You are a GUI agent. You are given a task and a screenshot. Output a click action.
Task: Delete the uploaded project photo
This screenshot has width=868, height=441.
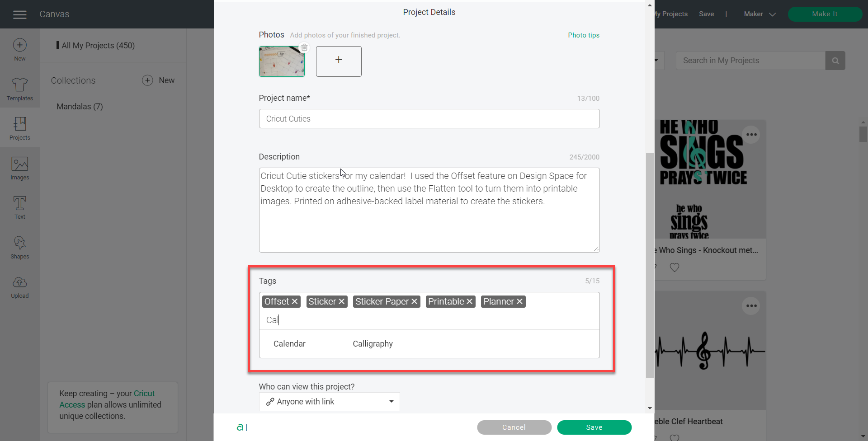tap(304, 47)
